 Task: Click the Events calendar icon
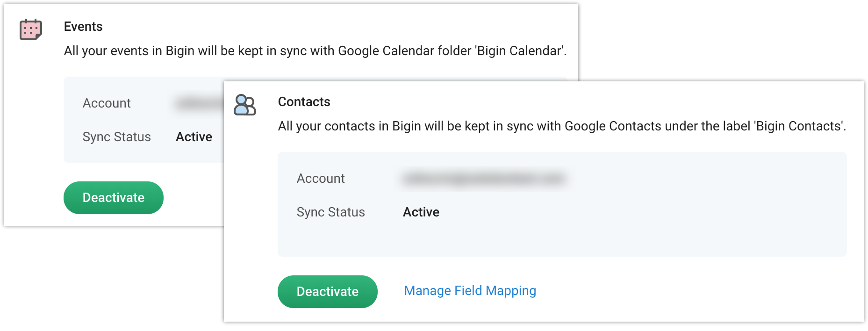point(31,30)
